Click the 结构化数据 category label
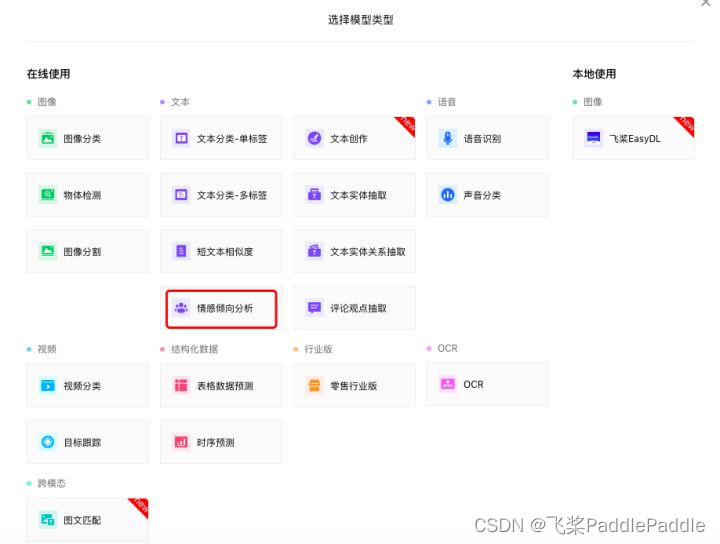The width and height of the screenshot is (720, 544). pos(194,349)
